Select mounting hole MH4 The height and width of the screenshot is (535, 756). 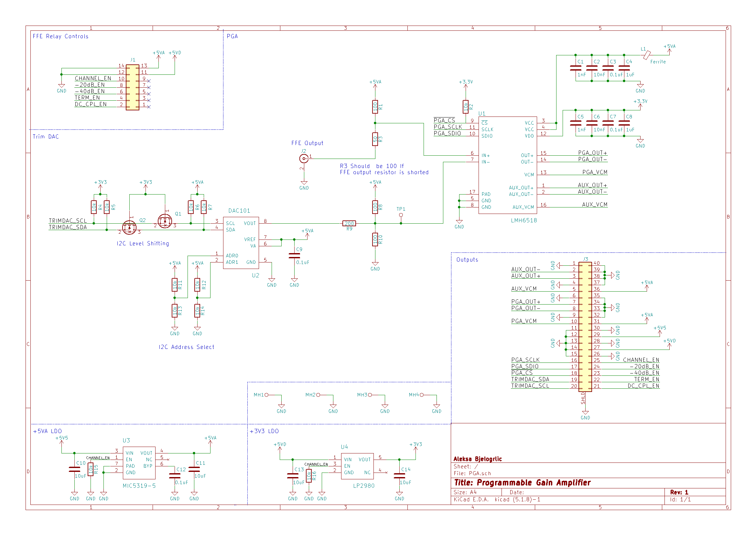tap(421, 395)
